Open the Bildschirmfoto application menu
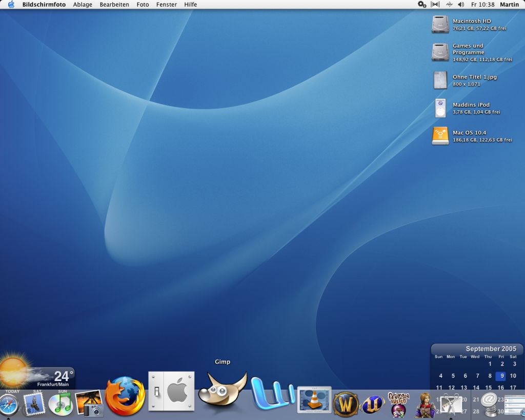The width and height of the screenshot is (525, 420). tap(44, 4)
